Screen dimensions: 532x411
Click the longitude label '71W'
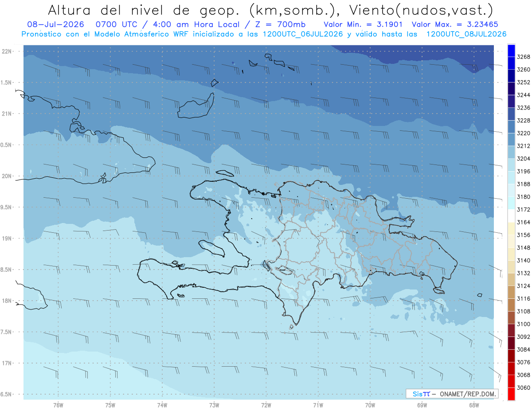pos(318,405)
